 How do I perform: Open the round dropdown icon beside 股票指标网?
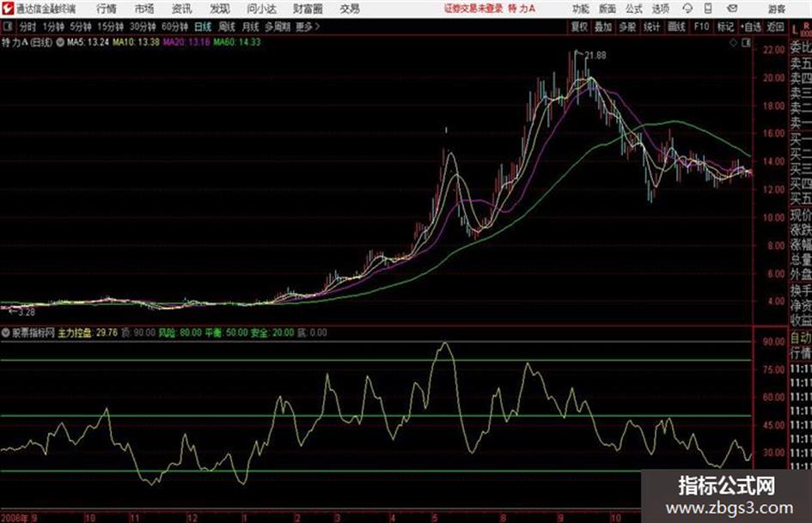(x=6, y=332)
